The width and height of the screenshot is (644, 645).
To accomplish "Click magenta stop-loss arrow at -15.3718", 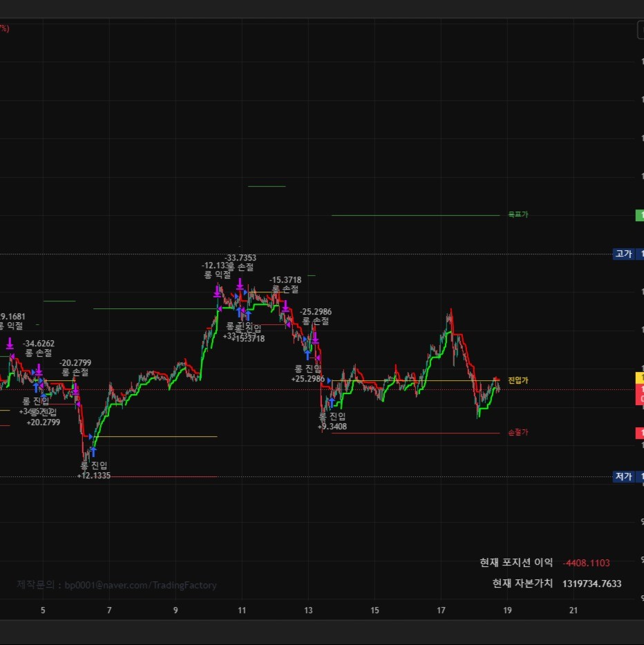I will click(x=285, y=306).
